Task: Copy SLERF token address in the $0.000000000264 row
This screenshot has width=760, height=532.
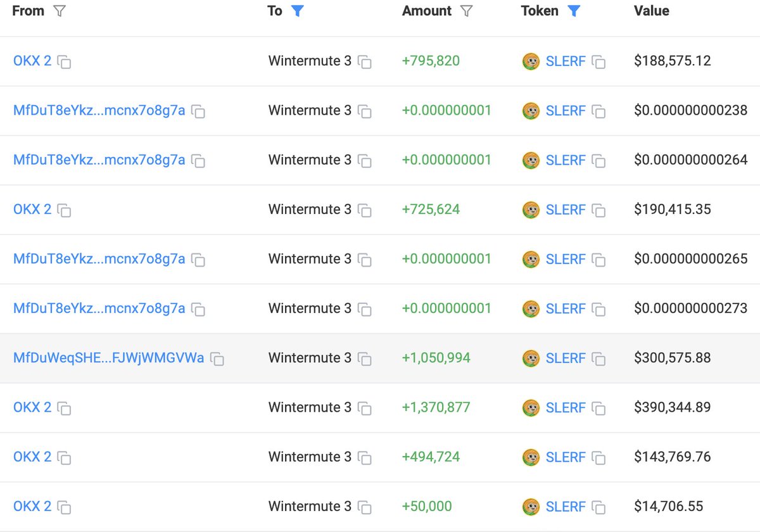Action: click(x=598, y=160)
